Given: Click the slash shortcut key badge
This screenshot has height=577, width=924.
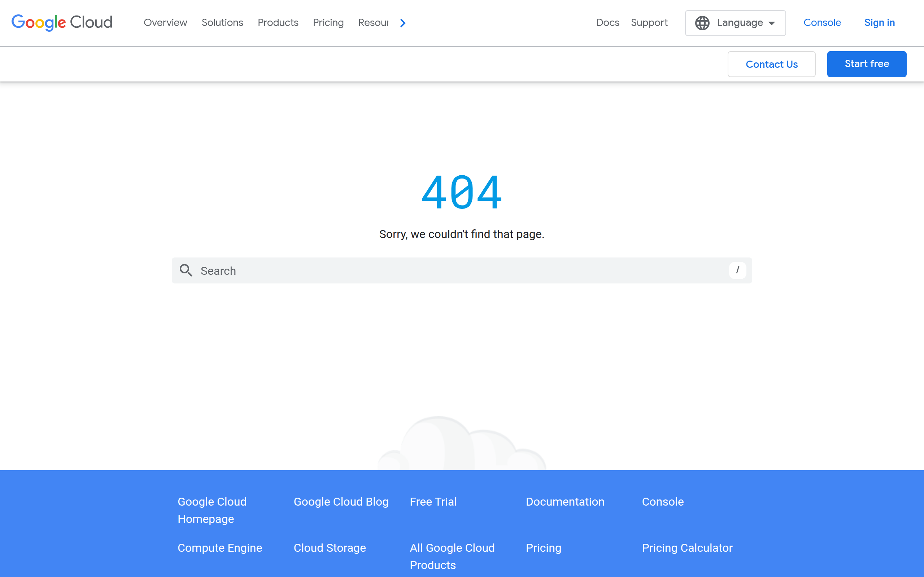Looking at the screenshot, I should 737,270.
